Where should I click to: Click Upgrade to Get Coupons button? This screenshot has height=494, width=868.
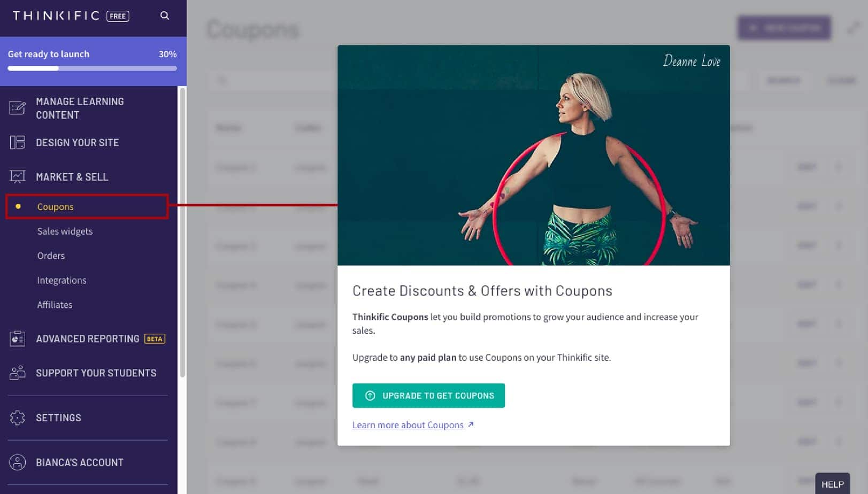click(428, 396)
